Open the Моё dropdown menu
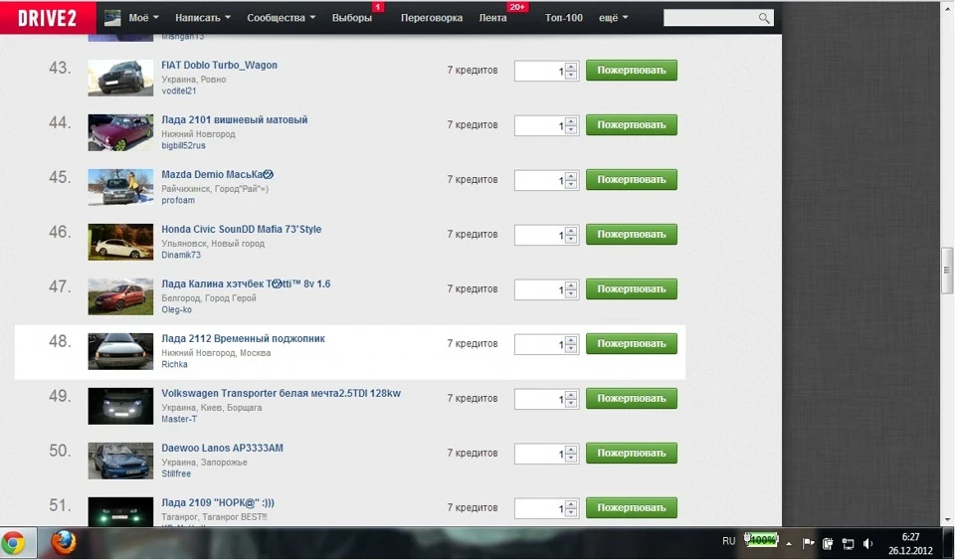This screenshot has height=560, width=955. click(143, 18)
